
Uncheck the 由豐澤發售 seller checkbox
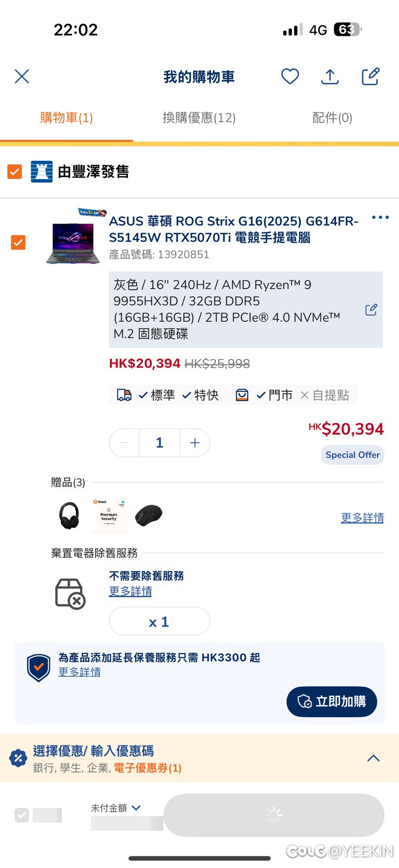point(15,171)
